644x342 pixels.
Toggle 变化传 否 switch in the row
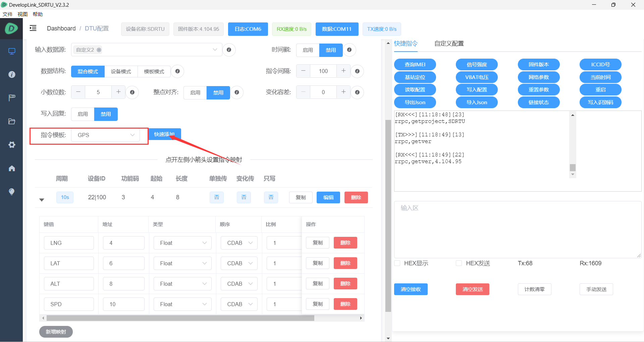[244, 197]
